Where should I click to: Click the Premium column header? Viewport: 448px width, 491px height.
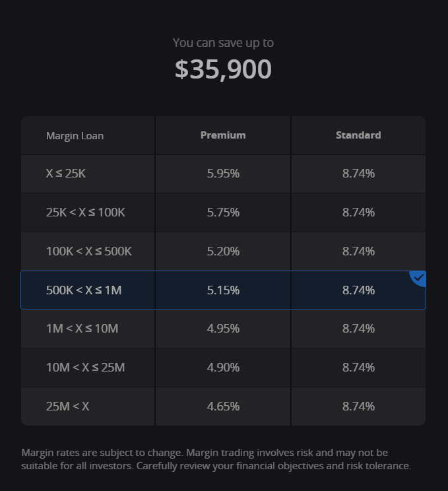click(223, 135)
